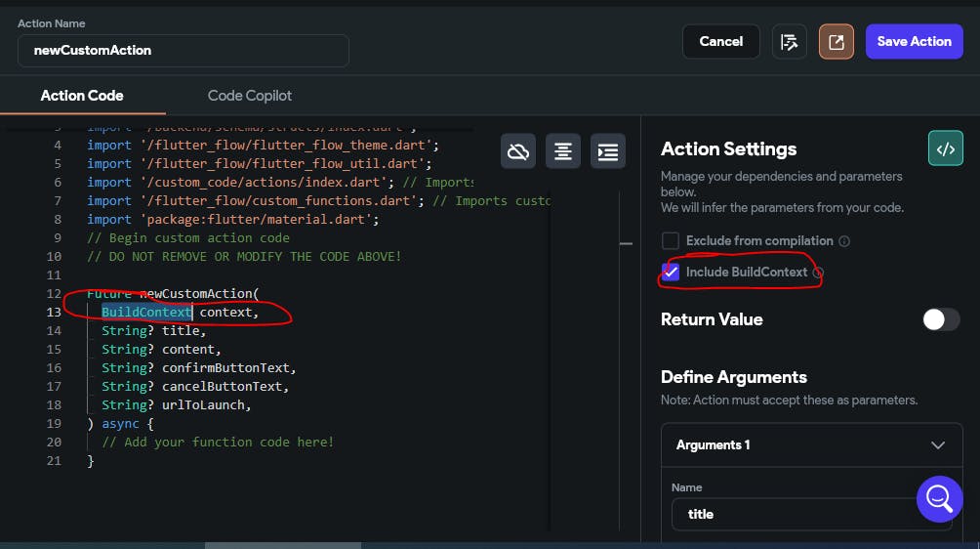980x549 pixels.
Task: Enable Exclude from compilation checkbox
Action: tap(671, 241)
